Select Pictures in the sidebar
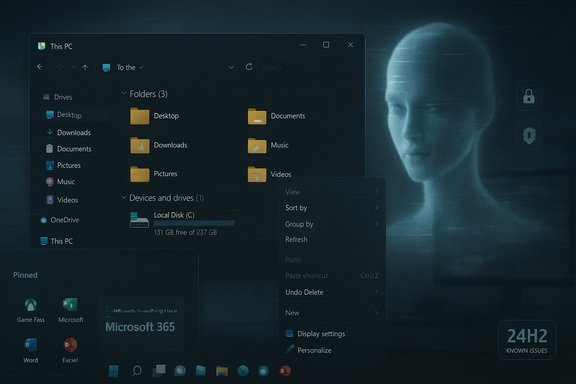 69,165
